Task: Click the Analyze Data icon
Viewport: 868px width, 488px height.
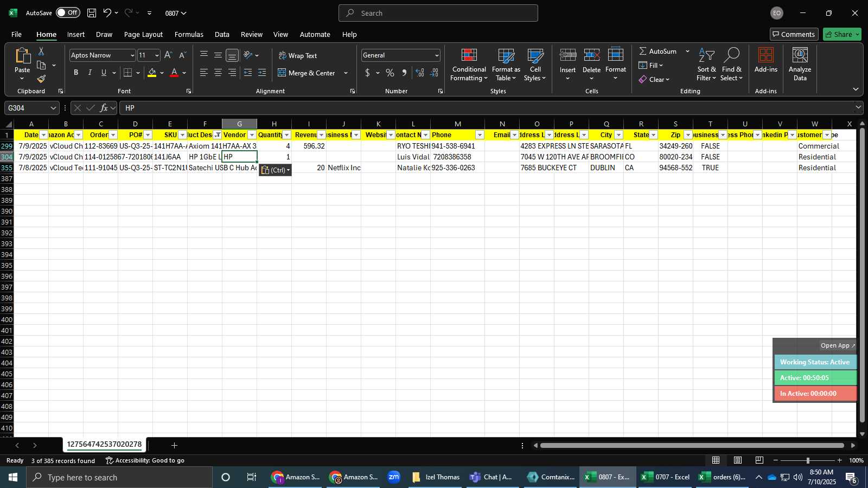Action: click(x=800, y=55)
